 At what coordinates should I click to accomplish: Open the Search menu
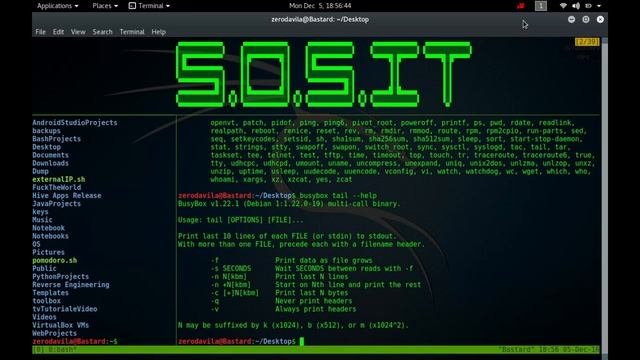pyautogui.click(x=102, y=32)
